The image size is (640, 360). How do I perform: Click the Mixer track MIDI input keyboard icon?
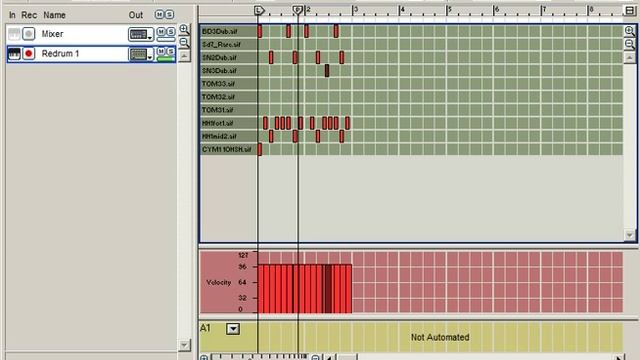(14, 34)
